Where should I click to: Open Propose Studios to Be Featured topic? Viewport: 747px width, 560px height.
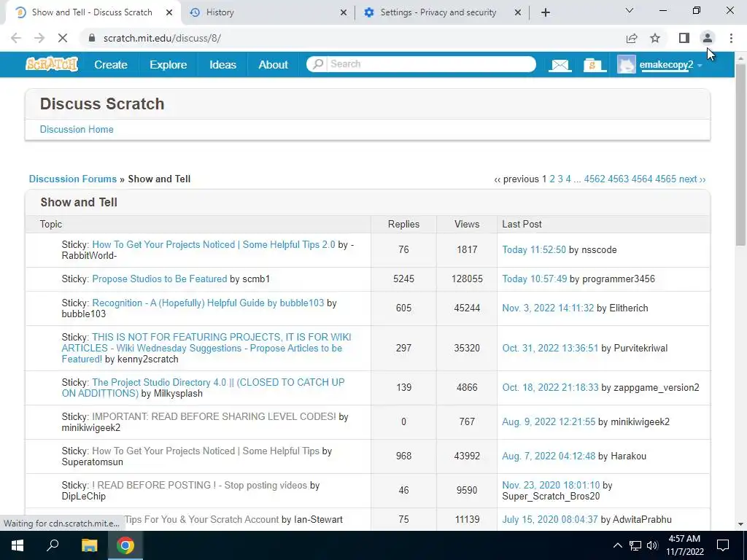tap(160, 279)
